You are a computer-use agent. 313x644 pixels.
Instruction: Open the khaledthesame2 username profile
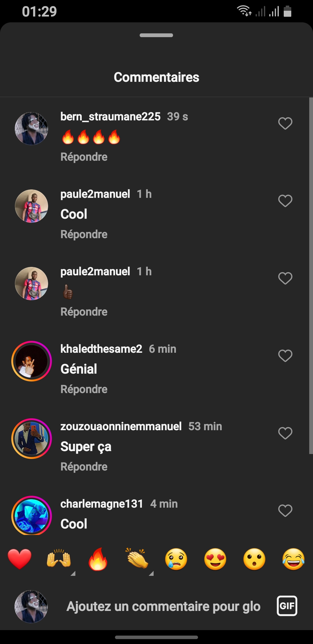coord(101,349)
